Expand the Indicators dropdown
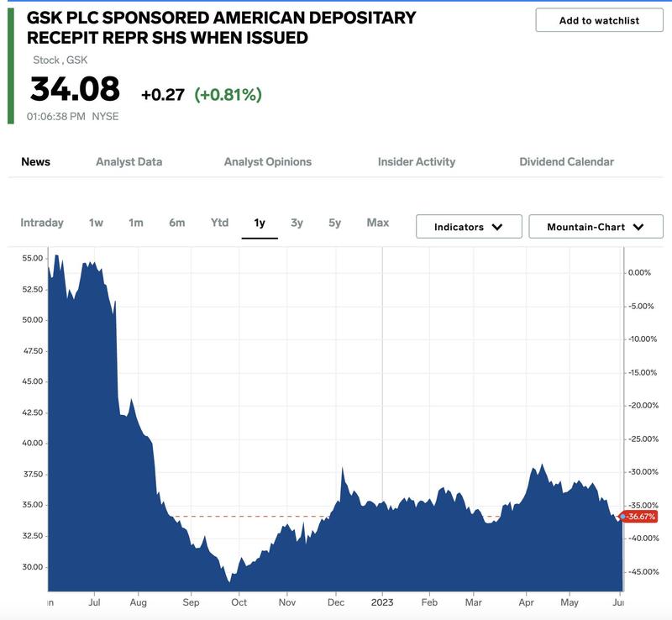672x620 pixels. (469, 226)
